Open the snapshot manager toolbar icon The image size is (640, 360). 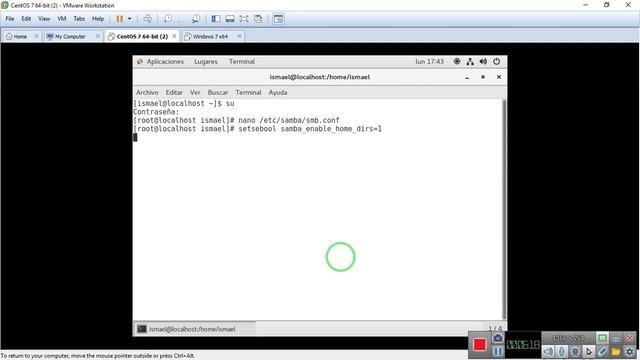(196, 19)
